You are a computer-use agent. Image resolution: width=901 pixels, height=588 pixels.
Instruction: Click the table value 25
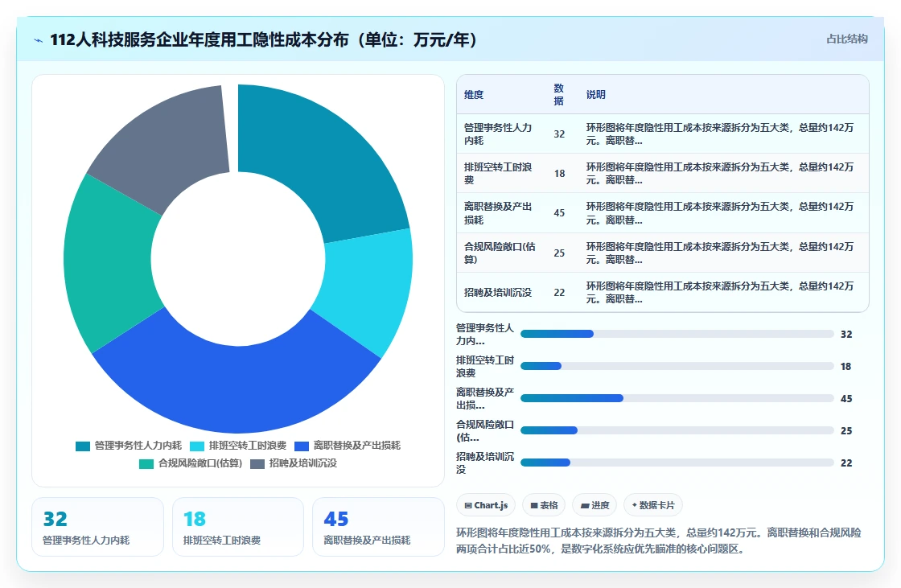click(559, 253)
